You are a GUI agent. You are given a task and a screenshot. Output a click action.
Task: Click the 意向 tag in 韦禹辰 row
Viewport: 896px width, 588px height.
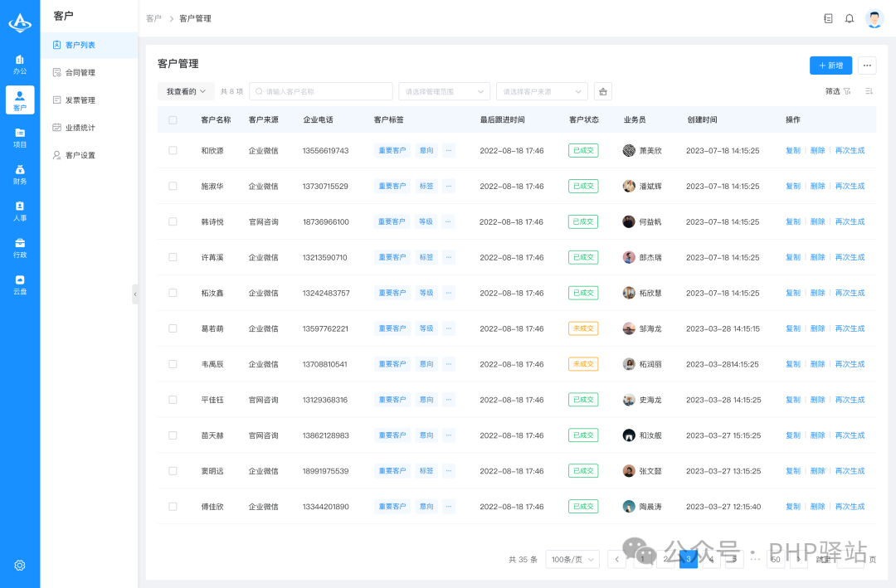click(426, 364)
